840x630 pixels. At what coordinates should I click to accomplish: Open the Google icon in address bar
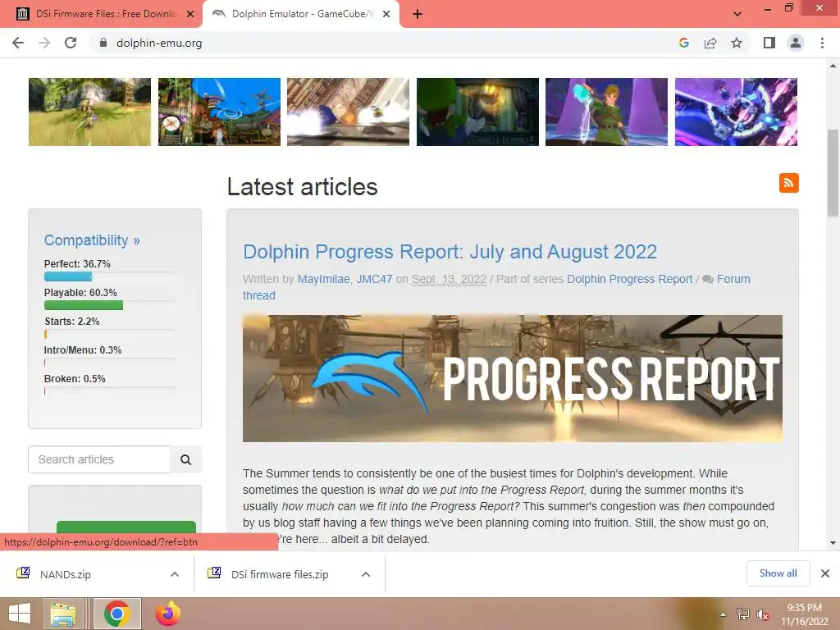pyautogui.click(x=683, y=43)
